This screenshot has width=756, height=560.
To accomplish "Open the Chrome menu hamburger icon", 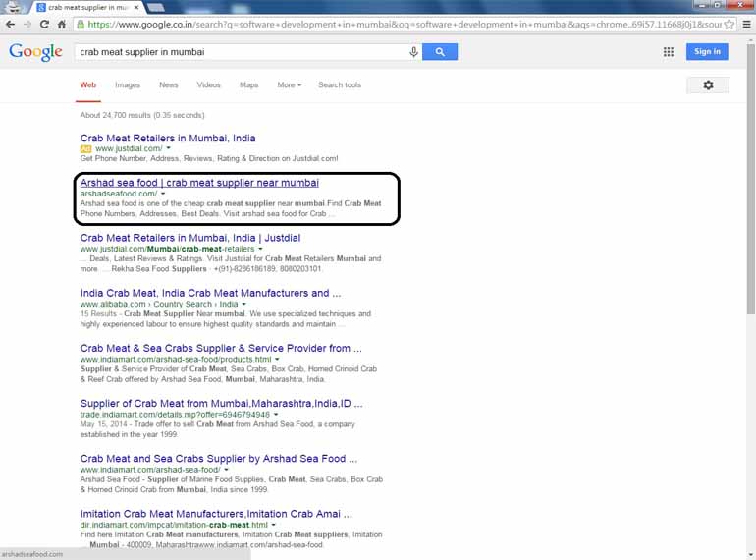I will (746, 25).
